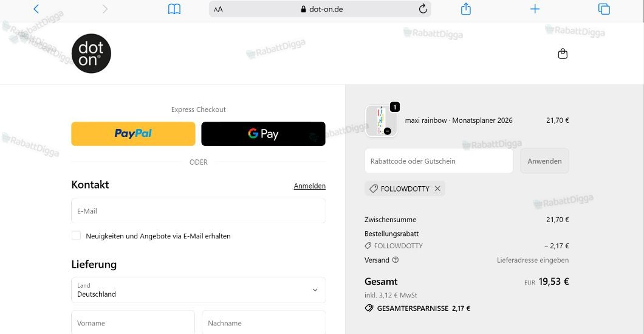
Task: Click the Nachname input field
Action: [x=264, y=322]
